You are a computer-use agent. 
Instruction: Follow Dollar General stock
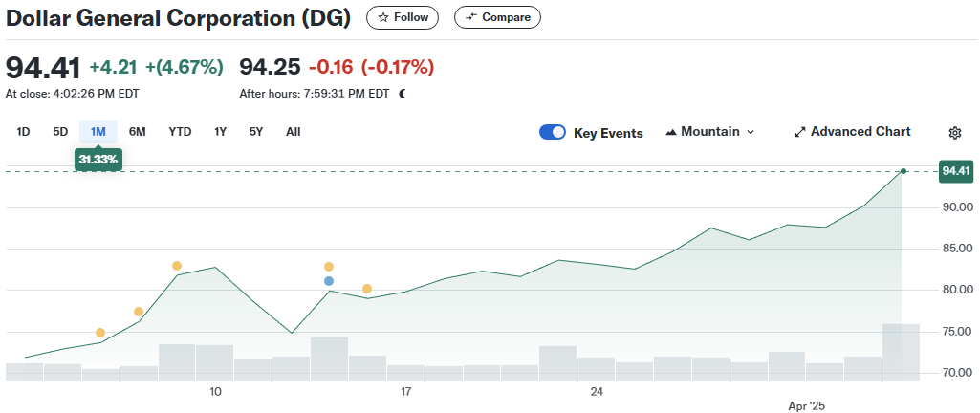click(x=403, y=17)
